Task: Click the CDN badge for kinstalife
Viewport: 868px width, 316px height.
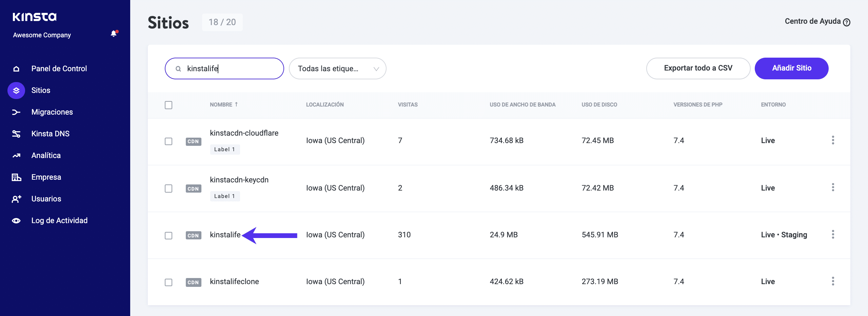Action: pos(193,235)
